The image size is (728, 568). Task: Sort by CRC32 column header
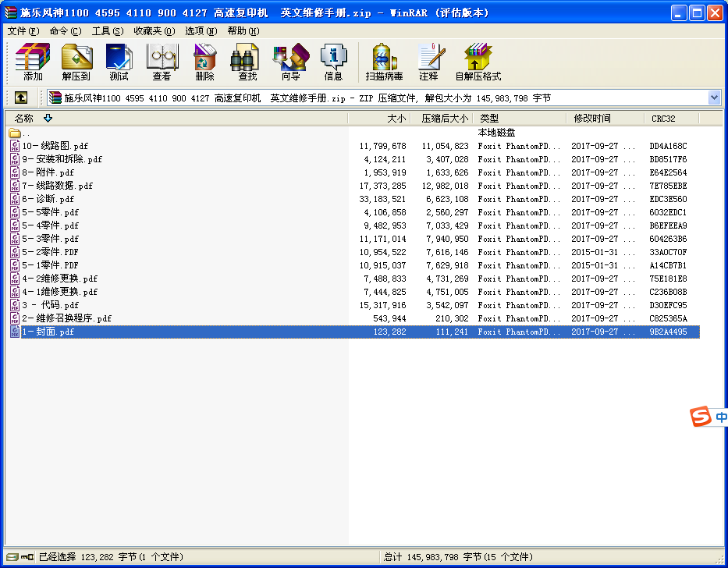point(671,119)
